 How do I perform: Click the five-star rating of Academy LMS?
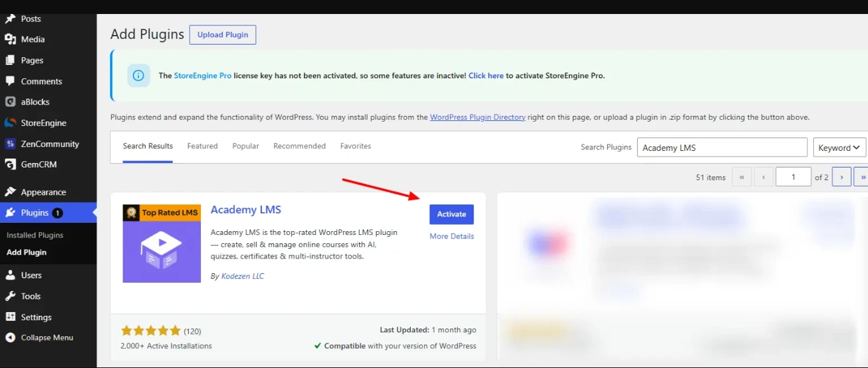tap(151, 331)
